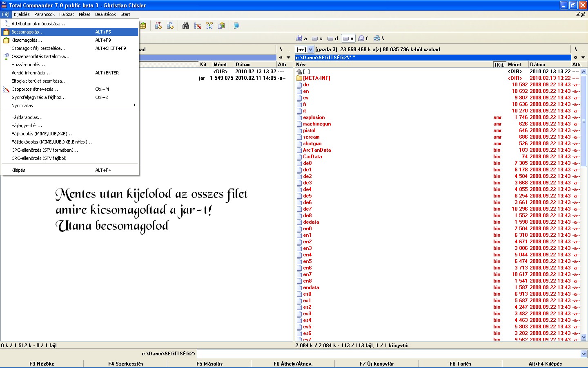
Task: Click the blue notepad toolbar icon
Action: point(236,26)
